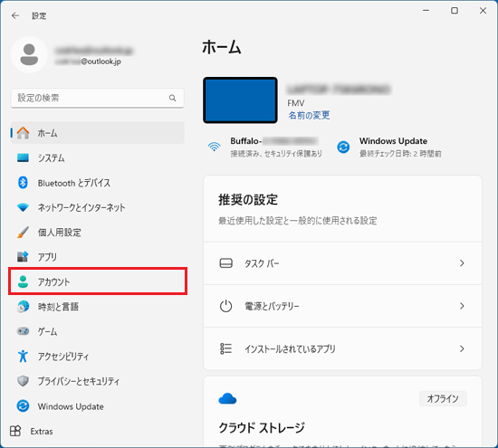The width and height of the screenshot is (498, 448).
Task: Click 最終チェック日時: 2 時間前 text
Action: point(400,154)
